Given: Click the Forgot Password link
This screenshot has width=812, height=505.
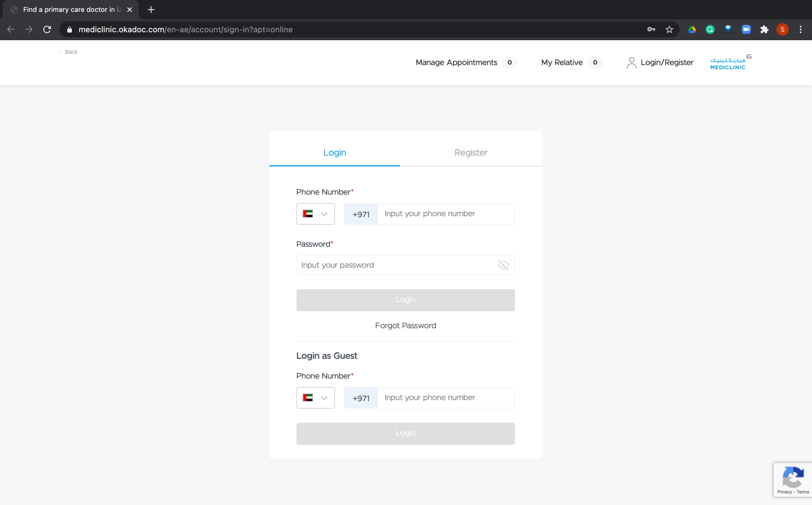Looking at the screenshot, I should point(405,326).
